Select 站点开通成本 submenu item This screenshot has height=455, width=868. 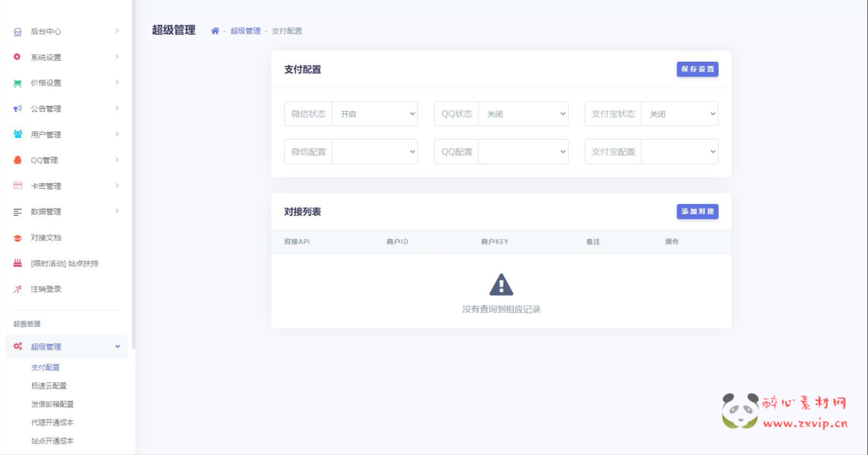[53, 441]
